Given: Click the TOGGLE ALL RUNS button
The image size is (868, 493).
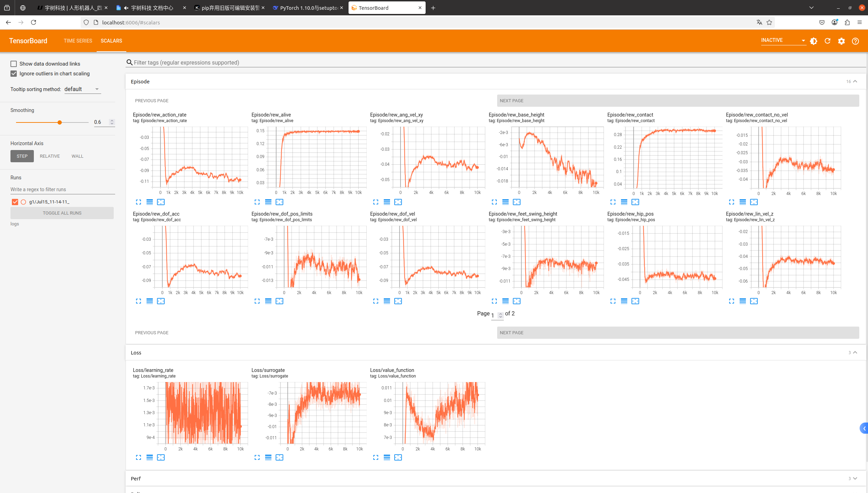Looking at the screenshot, I should [62, 213].
